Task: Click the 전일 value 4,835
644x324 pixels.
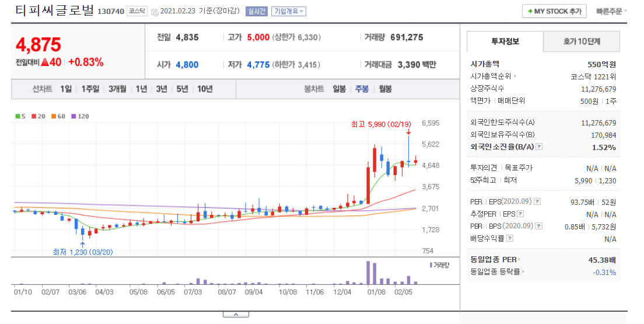Action: pyautogui.click(x=187, y=37)
